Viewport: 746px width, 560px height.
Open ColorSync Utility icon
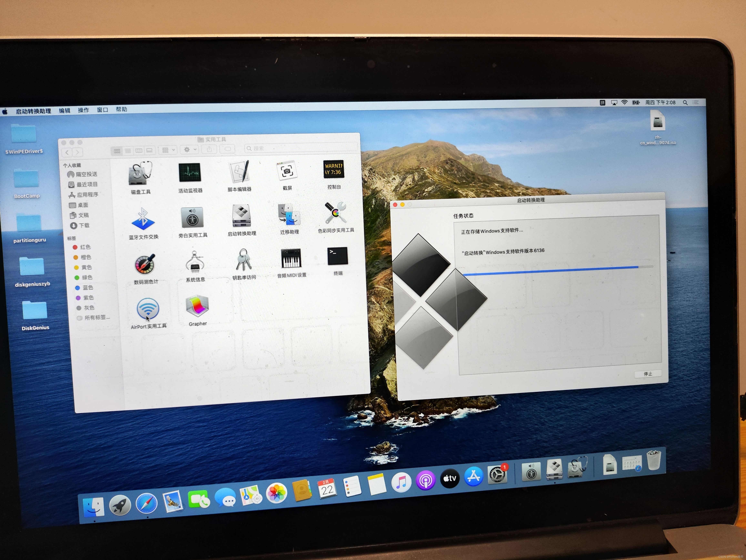pos(335,213)
